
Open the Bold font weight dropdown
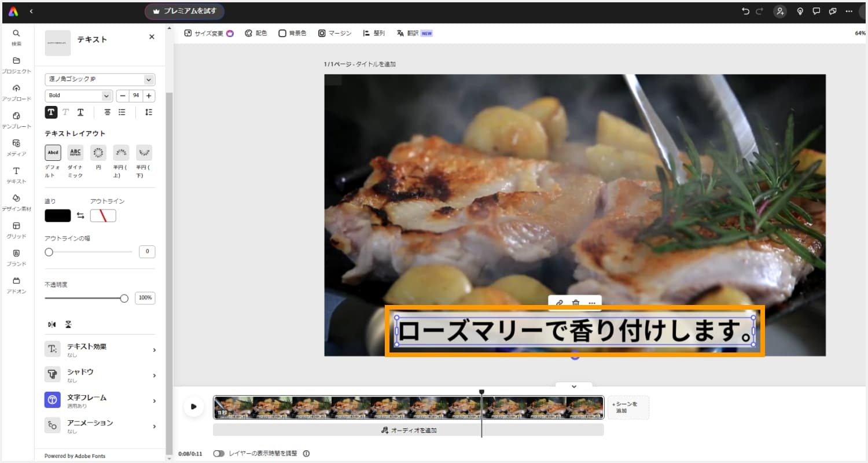point(79,95)
